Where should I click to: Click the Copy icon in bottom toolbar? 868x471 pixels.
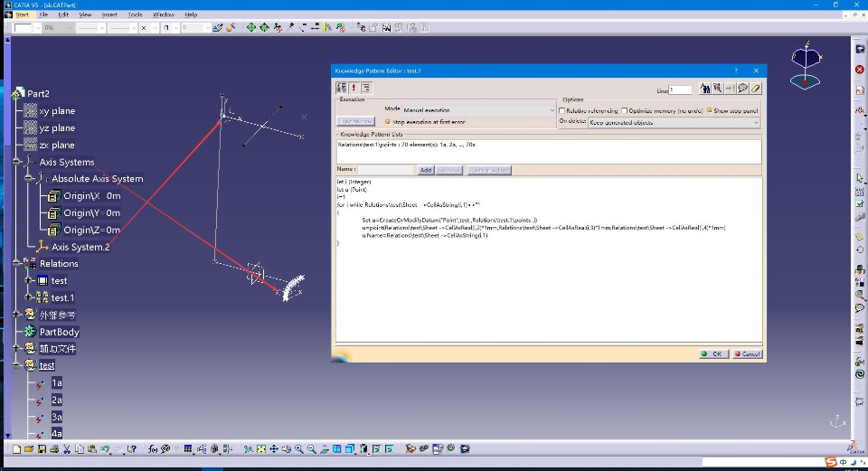tap(80, 449)
